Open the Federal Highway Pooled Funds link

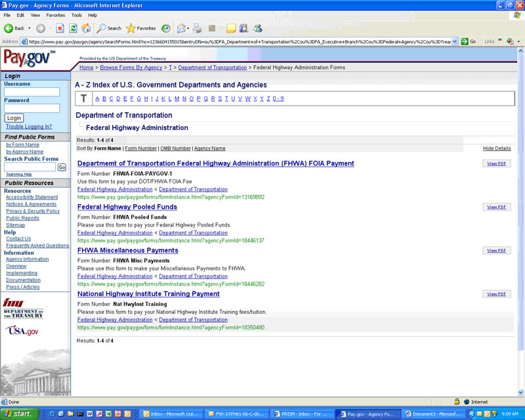click(127, 207)
